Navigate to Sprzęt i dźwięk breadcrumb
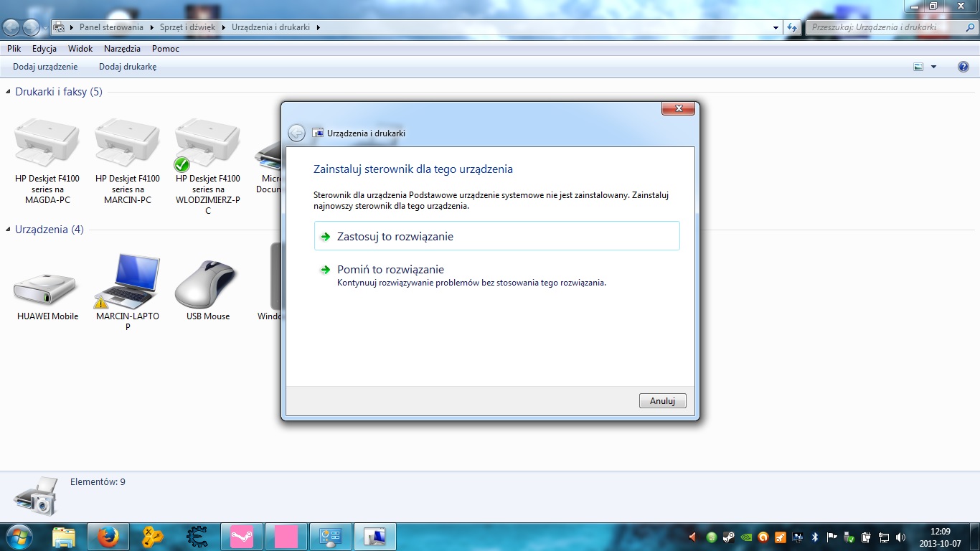Screen dimensions: 980x551 pyautogui.click(x=189, y=27)
